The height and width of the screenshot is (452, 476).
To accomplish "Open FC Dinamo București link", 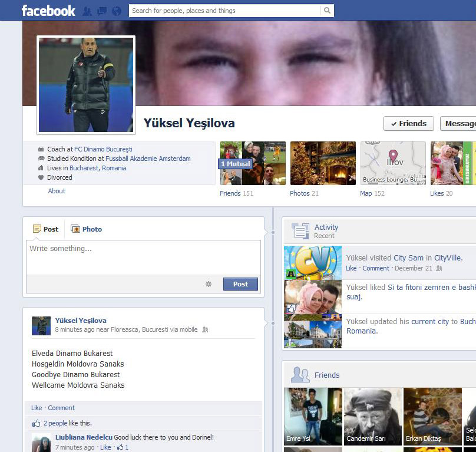I will 103,149.
